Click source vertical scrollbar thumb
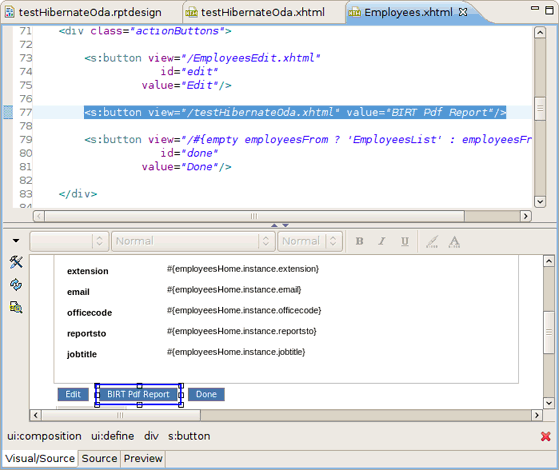 click(540, 108)
